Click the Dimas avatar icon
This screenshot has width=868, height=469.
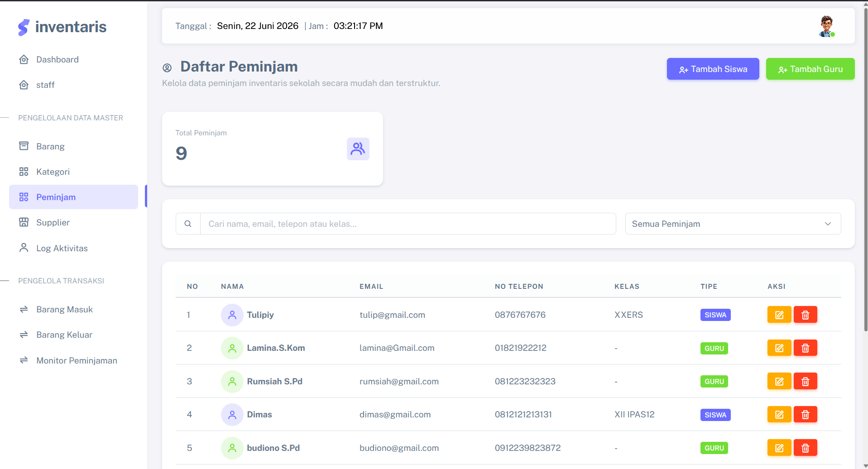click(232, 414)
